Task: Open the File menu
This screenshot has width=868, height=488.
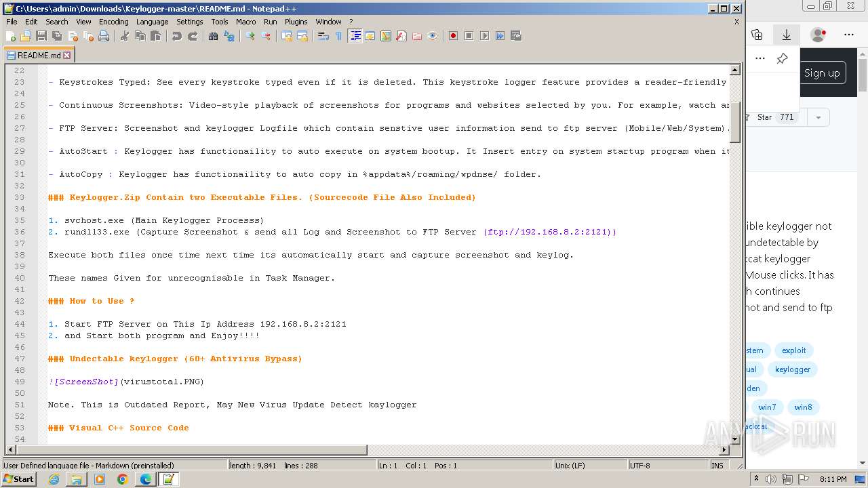Action: pos(12,22)
